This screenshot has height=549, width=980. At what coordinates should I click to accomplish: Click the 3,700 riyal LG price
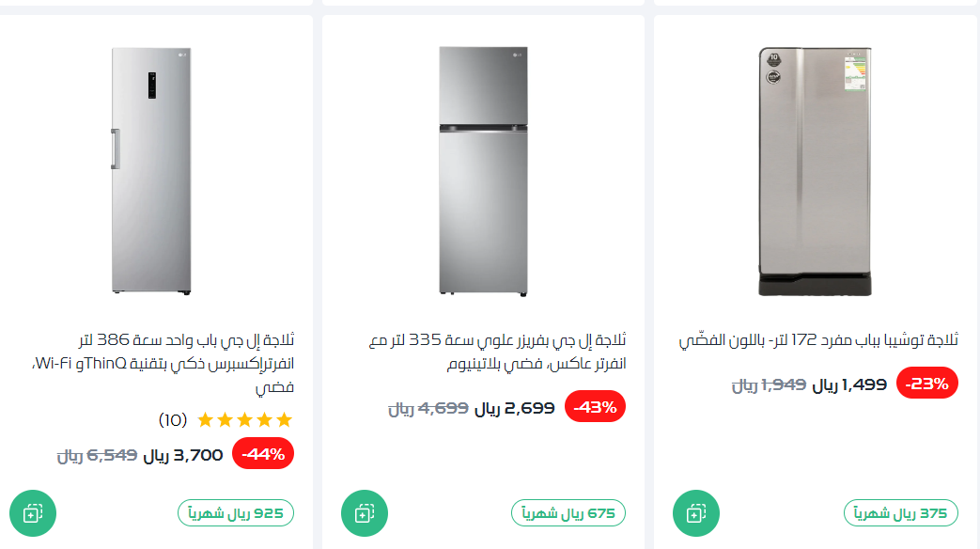[183, 456]
